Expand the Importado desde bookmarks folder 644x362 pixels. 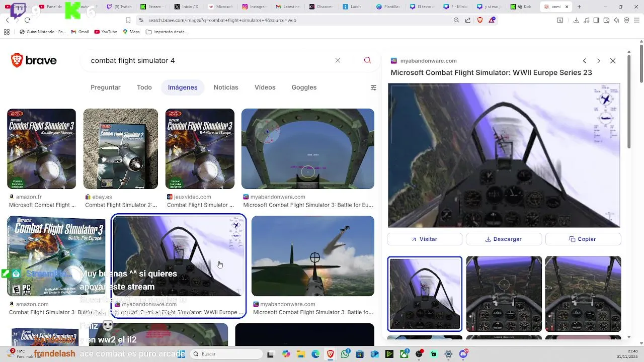tap(167, 32)
